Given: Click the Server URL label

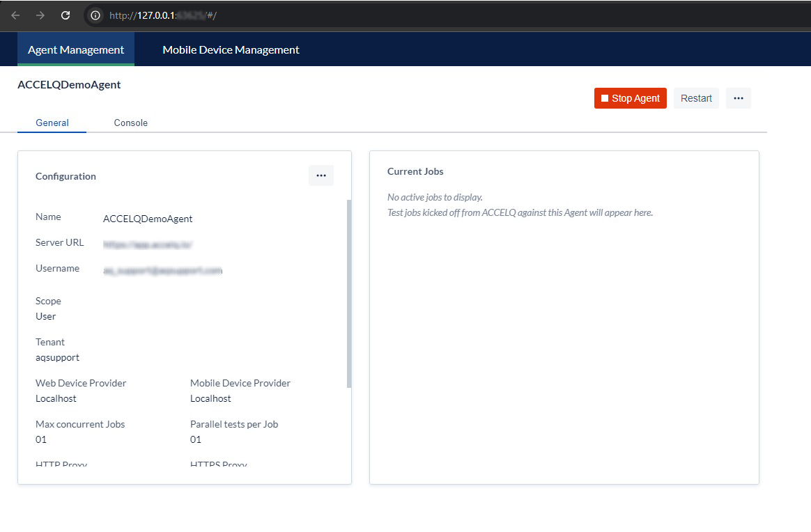Looking at the screenshot, I should click(59, 242).
